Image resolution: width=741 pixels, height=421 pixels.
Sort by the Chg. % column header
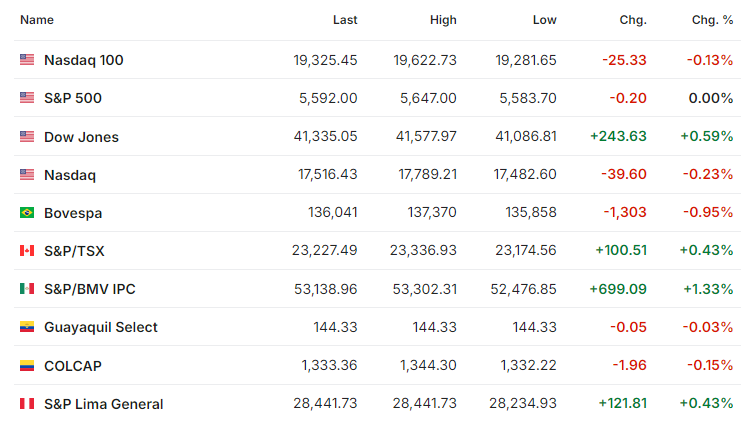point(712,20)
